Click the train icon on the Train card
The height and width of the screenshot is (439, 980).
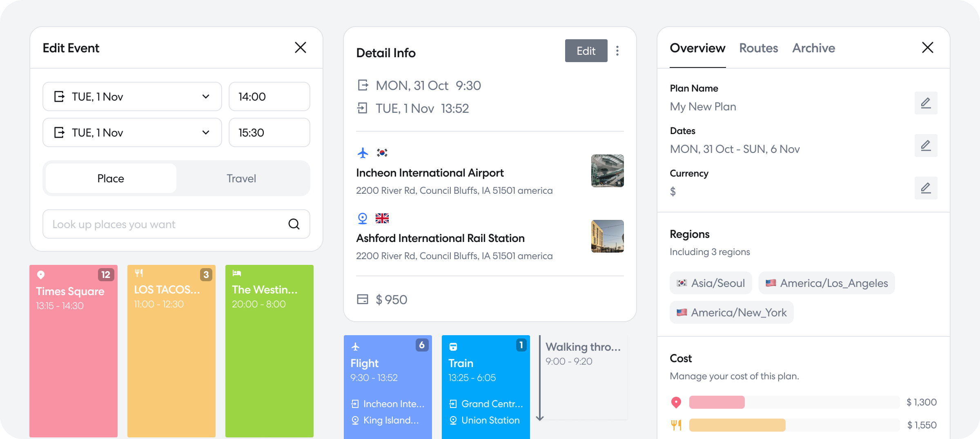click(x=453, y=347)
